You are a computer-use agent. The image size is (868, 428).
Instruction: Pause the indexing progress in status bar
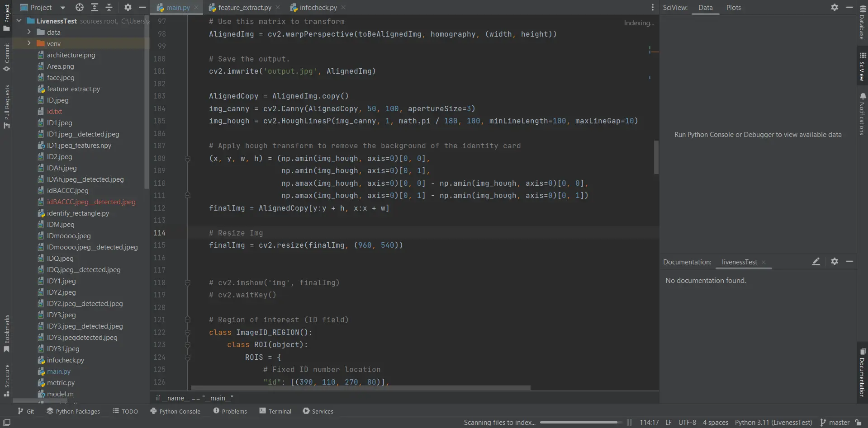[x=629, y=423]
